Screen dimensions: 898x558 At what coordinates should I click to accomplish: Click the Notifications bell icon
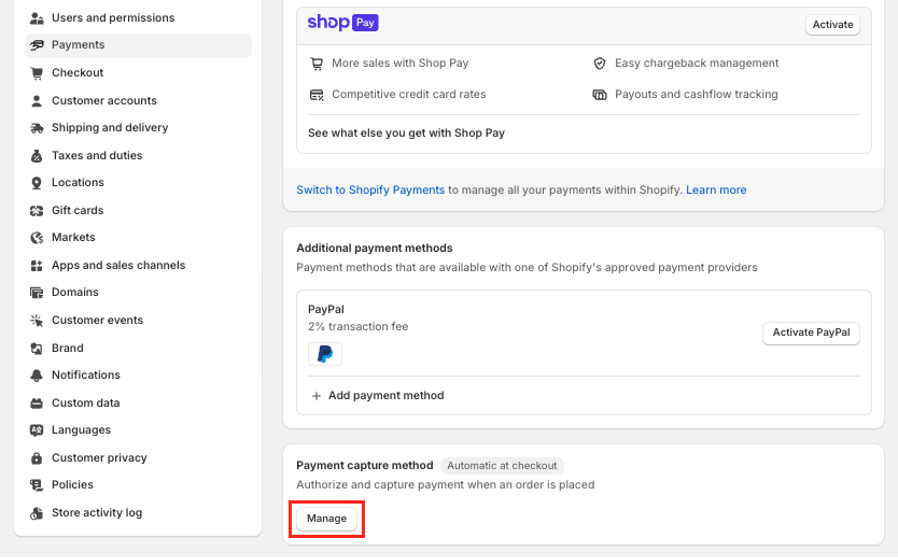point(37,375)
